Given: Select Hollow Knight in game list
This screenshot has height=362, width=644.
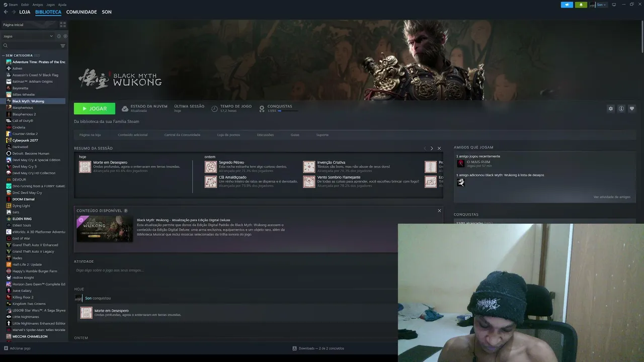Looking at the screenshot, I should [23, 278].
